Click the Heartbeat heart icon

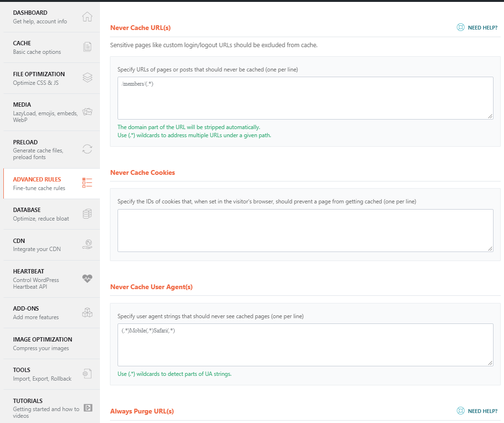(x=87, y=279)
